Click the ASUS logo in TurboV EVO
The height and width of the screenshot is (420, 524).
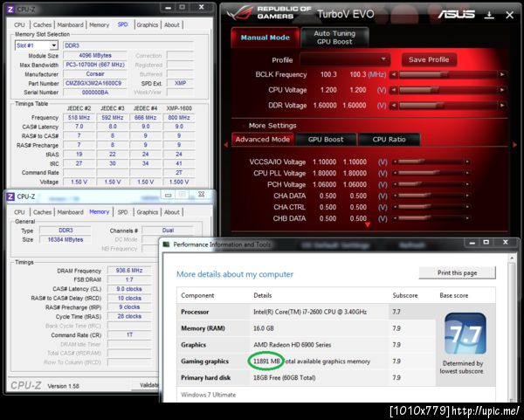point(457,14)
